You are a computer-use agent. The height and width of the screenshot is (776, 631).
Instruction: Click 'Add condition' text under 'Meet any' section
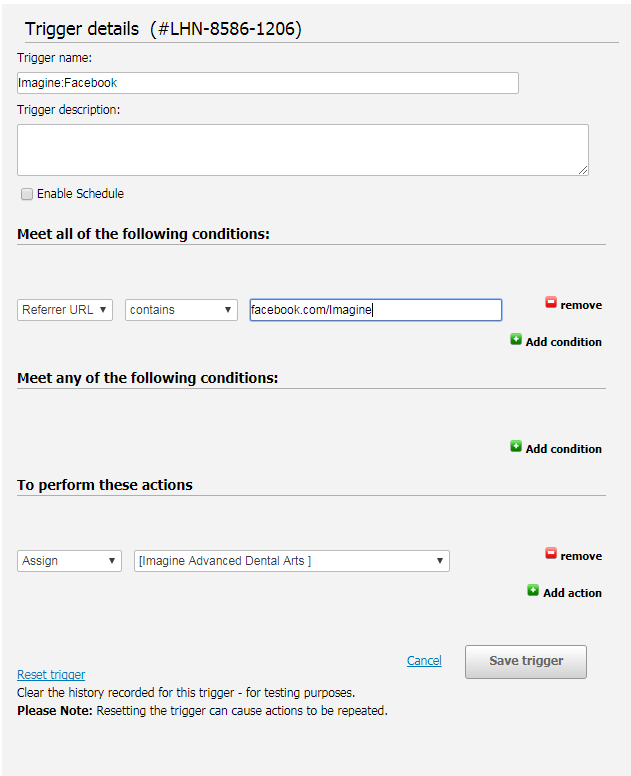(x=563, y=449)
